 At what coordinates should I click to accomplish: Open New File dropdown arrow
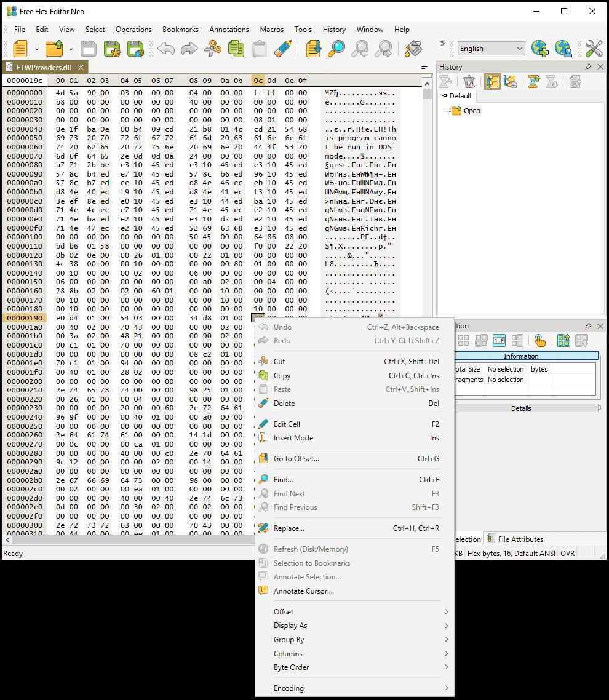coord(37,49)
